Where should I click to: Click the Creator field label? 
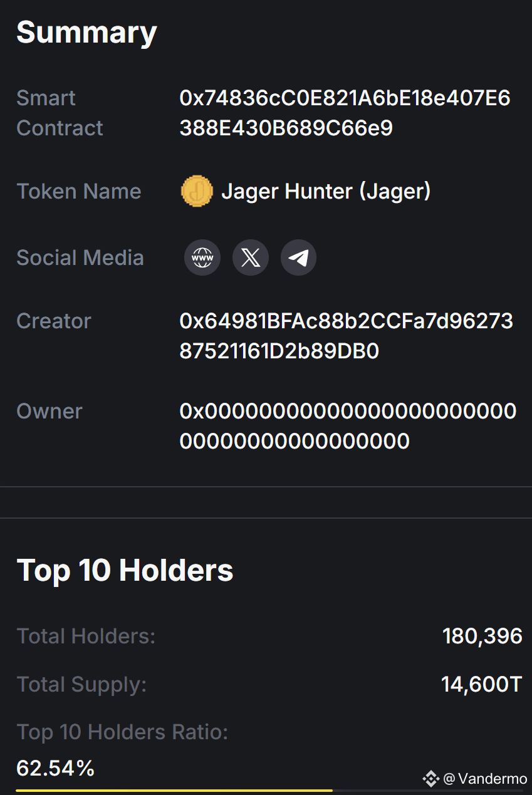point(54,321)
